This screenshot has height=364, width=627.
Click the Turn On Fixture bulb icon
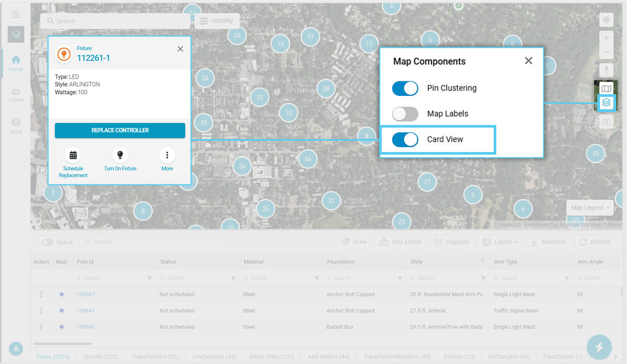coord(120,155)
